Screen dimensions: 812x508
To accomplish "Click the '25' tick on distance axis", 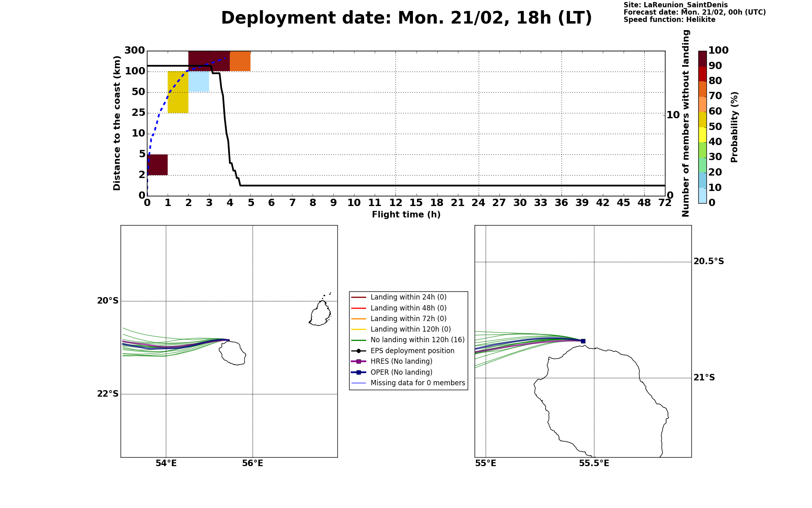I will click(x=138, y=113).
